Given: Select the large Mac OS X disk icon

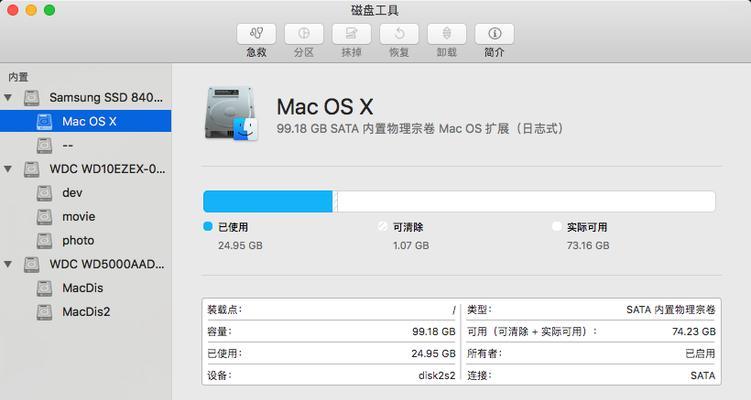Looking at the screenshot, I should (231, 114).
